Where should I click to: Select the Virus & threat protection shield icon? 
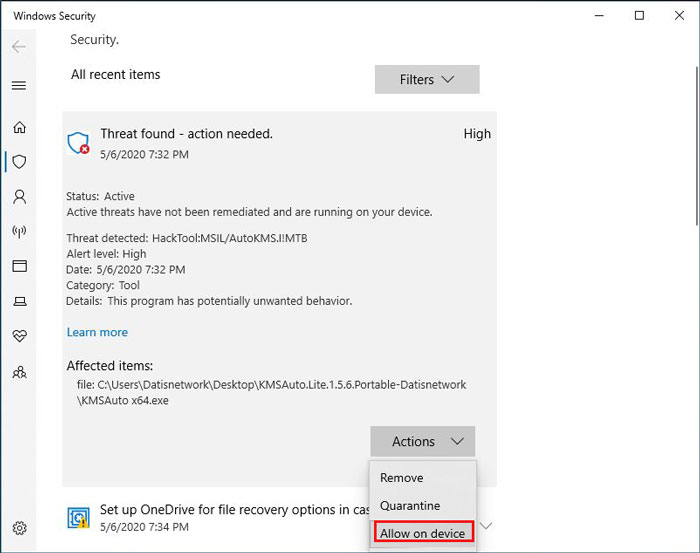click(x=19, y=161)
